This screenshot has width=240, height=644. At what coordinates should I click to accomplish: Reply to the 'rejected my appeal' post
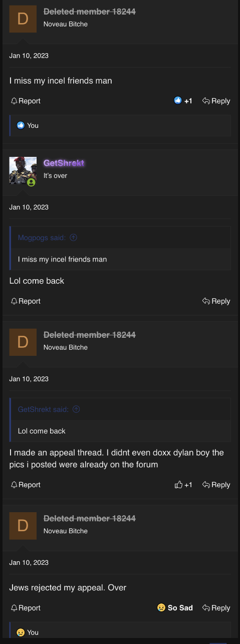(x=216, y=608)
